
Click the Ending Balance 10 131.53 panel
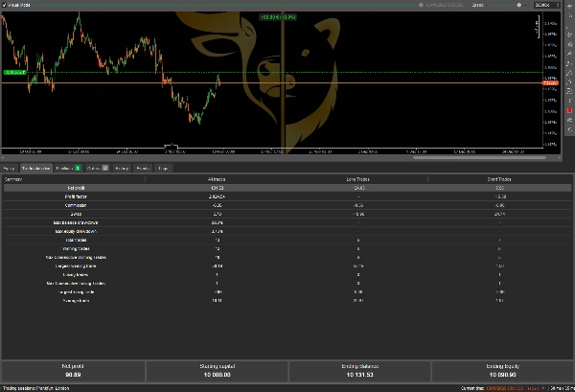(x=359, y=371)
